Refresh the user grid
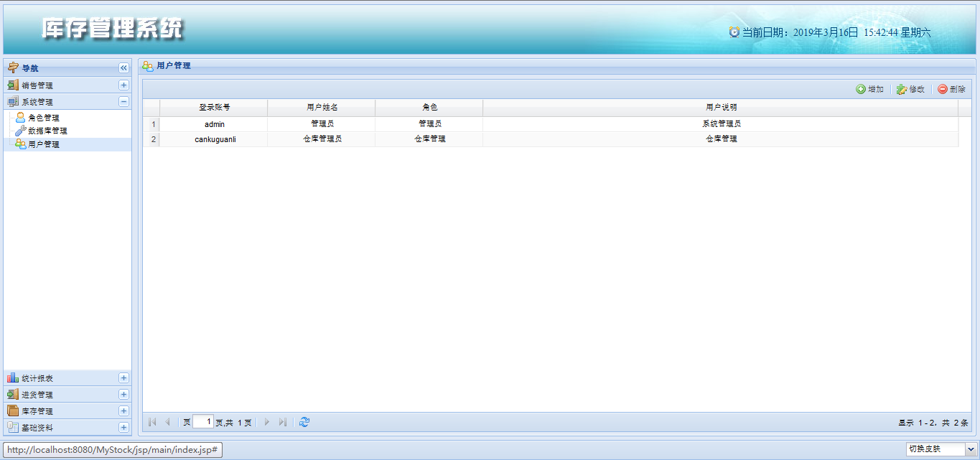The width and height of the screenshot is (980, 460). pos(304,422)
